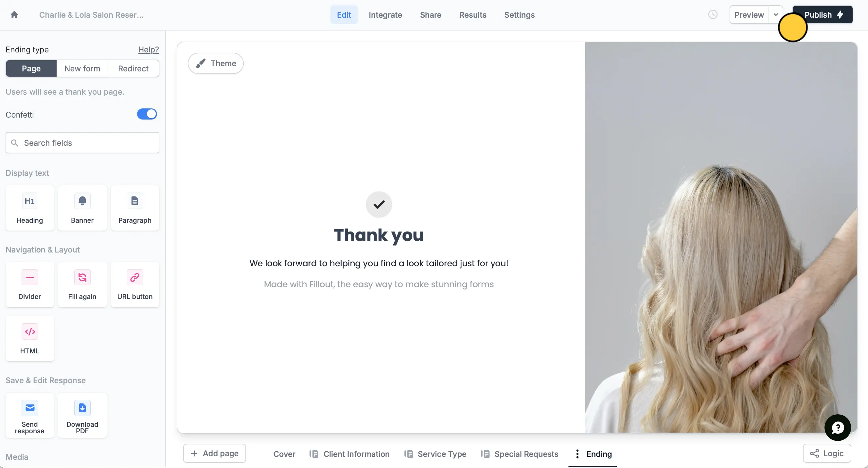
Task: Go to the Service Type page
Action: [x=435, y=454]
